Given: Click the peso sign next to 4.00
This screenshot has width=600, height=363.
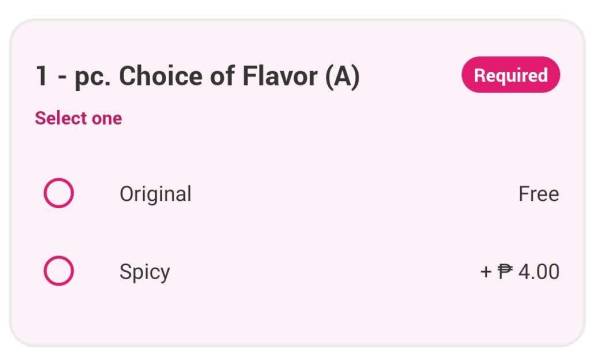Looking at the screenshot, I should [x=505, y=272].
